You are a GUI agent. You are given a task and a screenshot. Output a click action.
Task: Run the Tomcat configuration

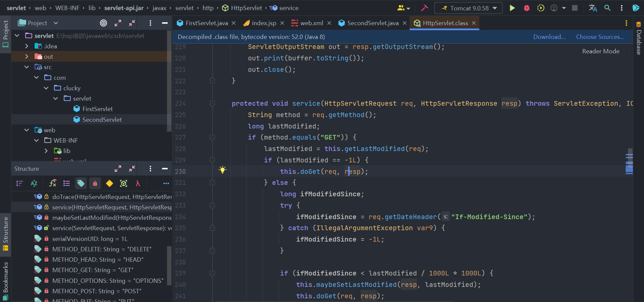(x=512, y=8)
